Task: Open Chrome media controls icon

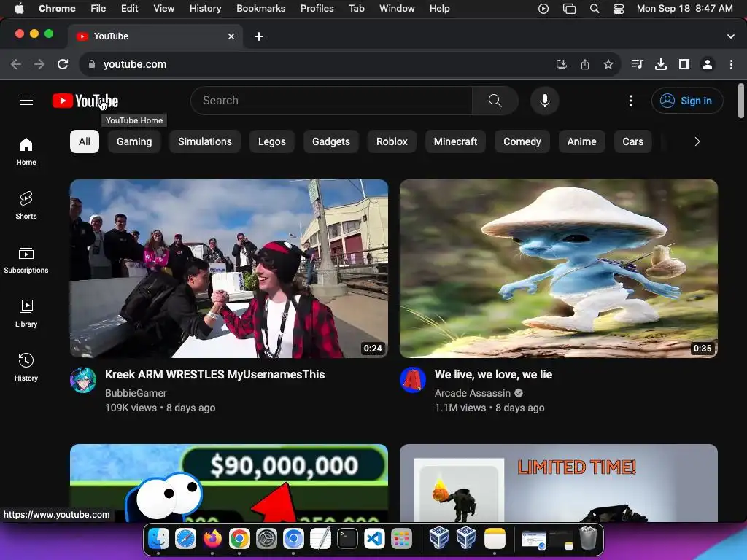Action: coord(637,64)
